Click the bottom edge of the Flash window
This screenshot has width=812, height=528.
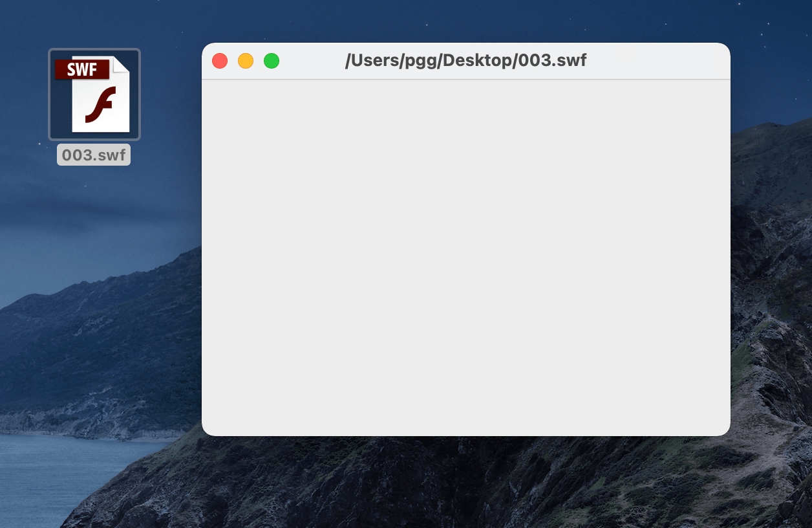pyautogui.click(x=465, y=432)
